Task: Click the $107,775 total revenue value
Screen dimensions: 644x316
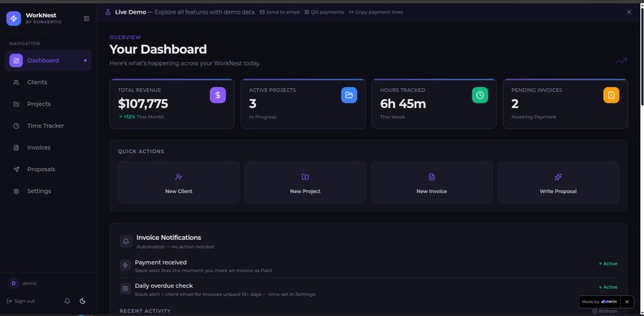Action: pos(143,104)
